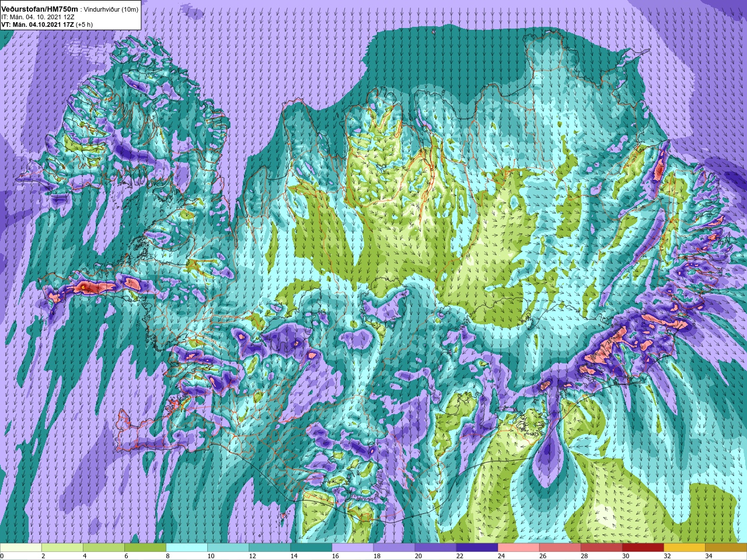Pick the teal 12–14 legend swatch
Screen dimensions: 747x560
click(x=270, y=548)
